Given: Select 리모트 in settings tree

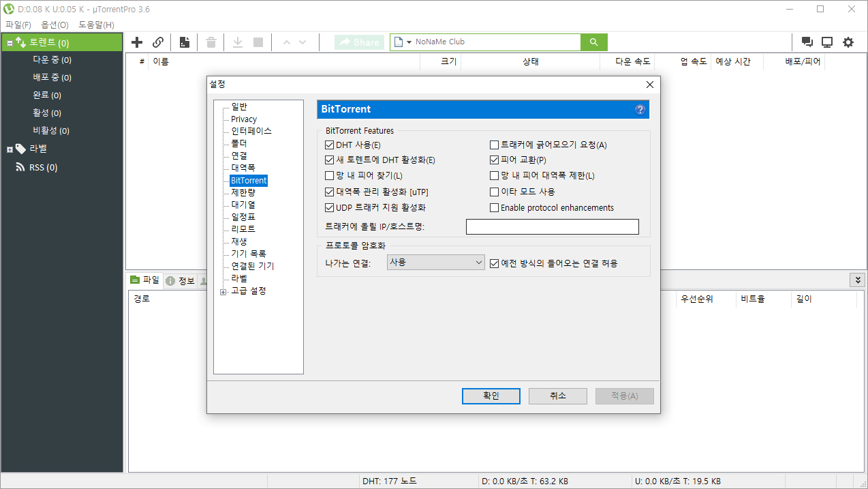Looking at the screenshot, I should pos(243,229).
